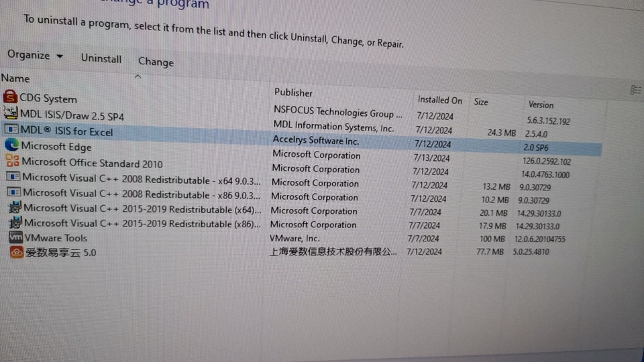The image size is (644, 362).
Task: Click the Visual C++ 2008 x86 icon
Action: pos(13,192)
